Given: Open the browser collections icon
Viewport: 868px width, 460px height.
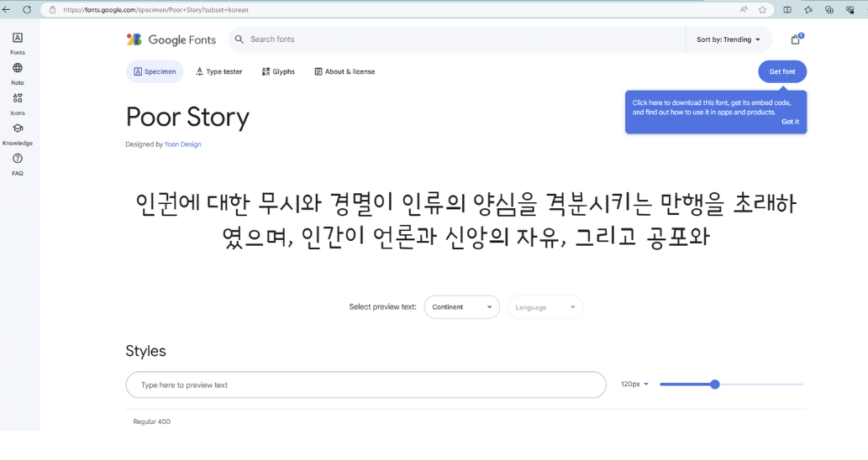Looking at the screenshot, I should [x=829, y=9].
